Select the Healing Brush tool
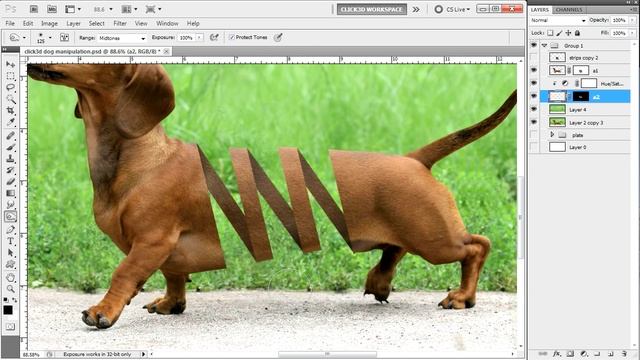The width and height of the screenshot is (640, 360). 11,136
